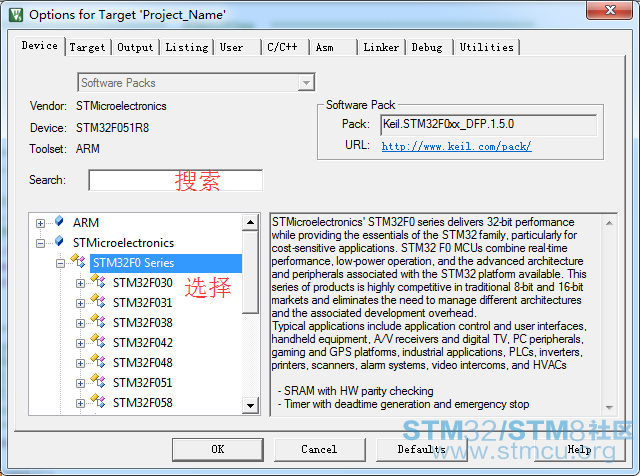Select STM32F058 in the device tree
Viewport: 640px width, 476px height.
tap(142, 403)
